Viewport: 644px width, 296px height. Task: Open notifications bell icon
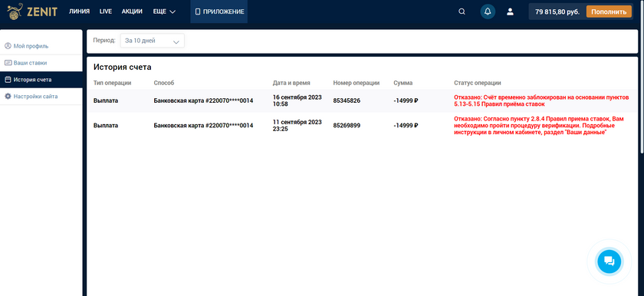pyautogui.click(x=488, y=12)
